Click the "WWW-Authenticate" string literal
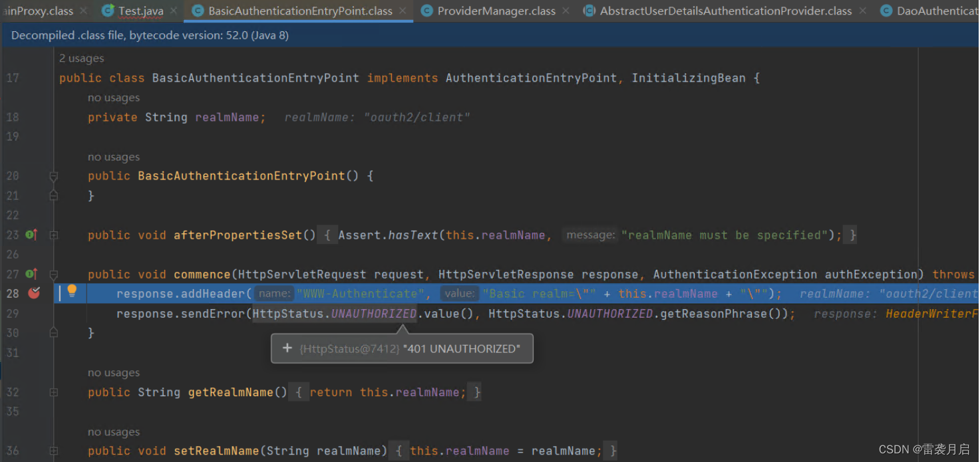This screenshot has width=980, height=462. tap(360, 294)
